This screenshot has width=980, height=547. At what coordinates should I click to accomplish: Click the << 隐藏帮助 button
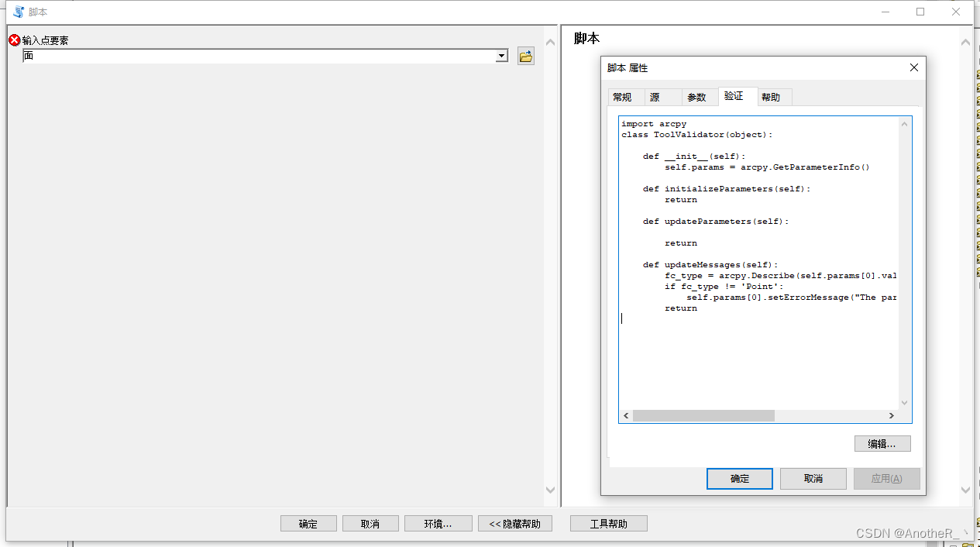[515, 524]
